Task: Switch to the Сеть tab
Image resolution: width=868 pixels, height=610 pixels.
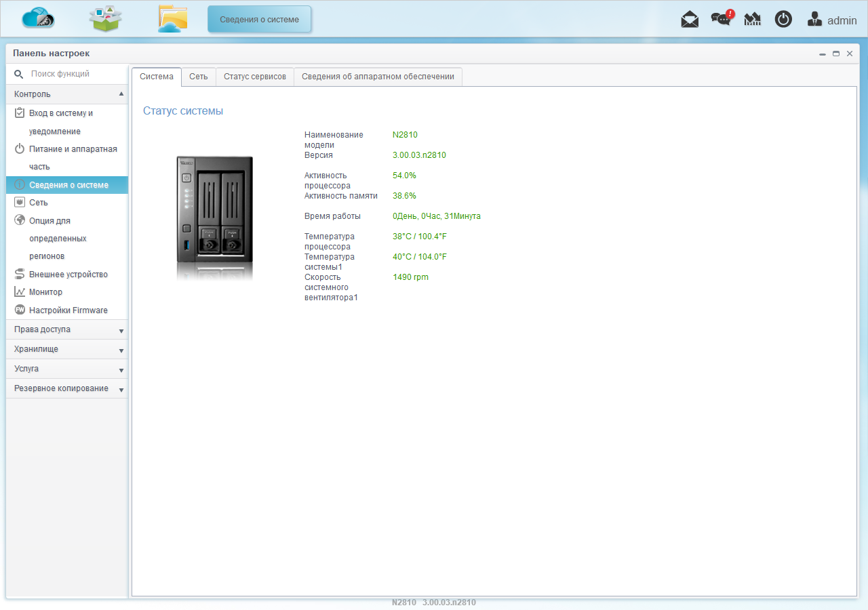Action: tap(199, 77)
